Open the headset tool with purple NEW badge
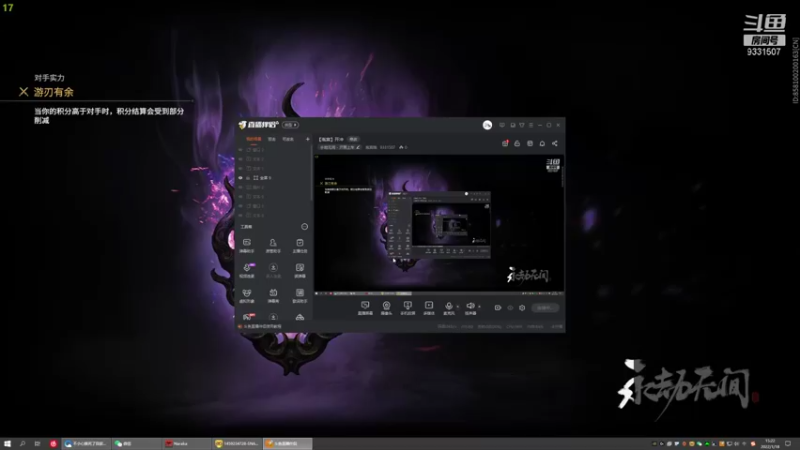Screen dimensions: 800x450 (247, 270)
